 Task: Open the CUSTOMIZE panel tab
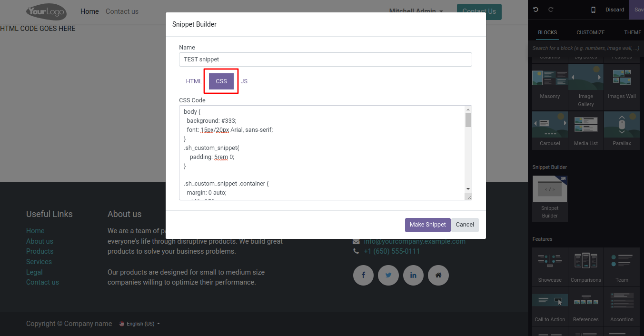(x=590, y=32)
